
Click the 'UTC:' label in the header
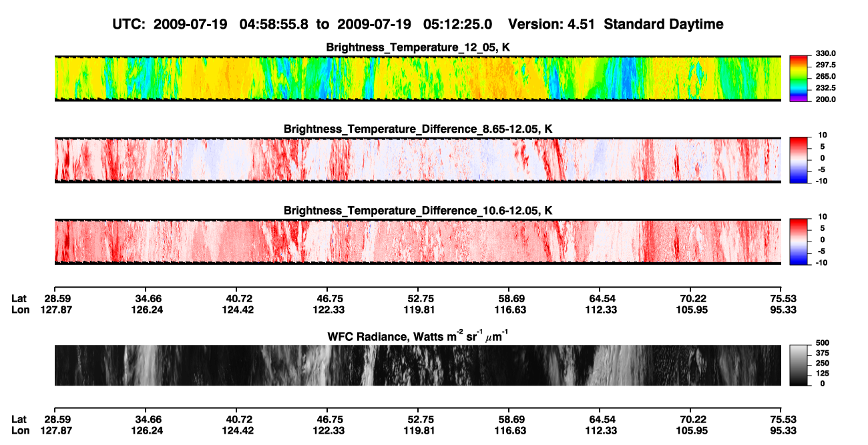[129, 24]
